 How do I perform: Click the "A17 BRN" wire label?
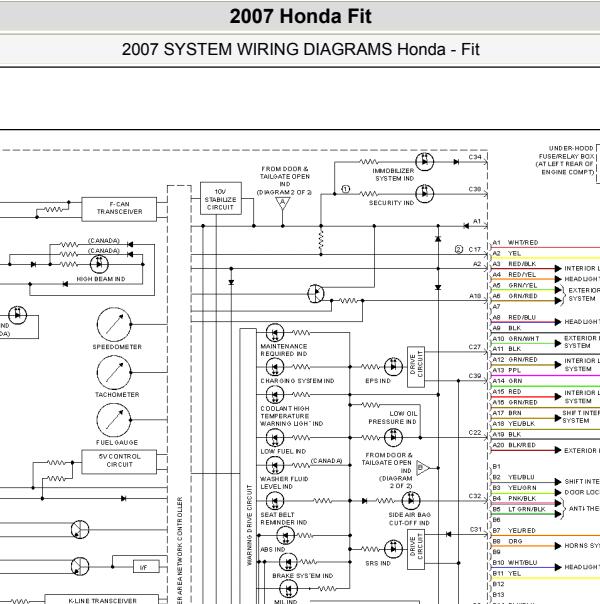[x=507, y=413]
